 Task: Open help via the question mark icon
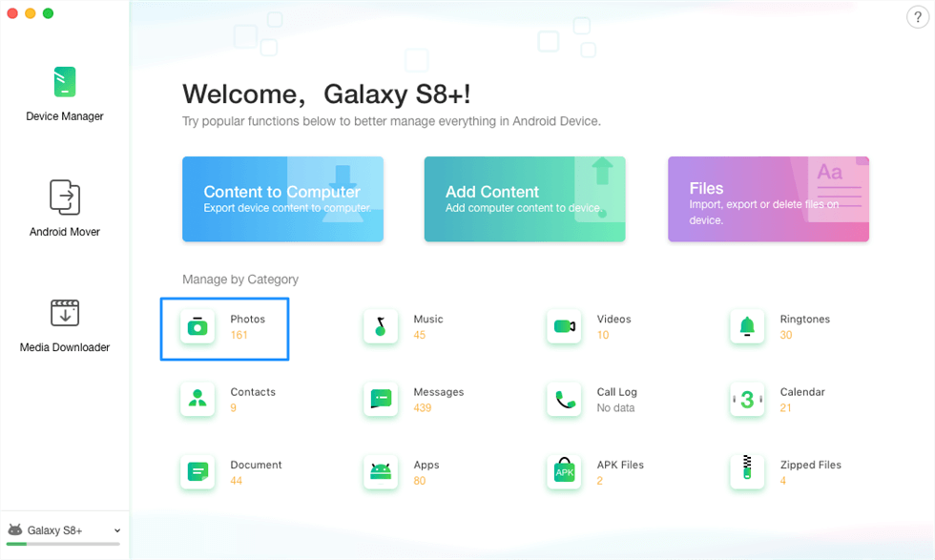tap(918, 17)
